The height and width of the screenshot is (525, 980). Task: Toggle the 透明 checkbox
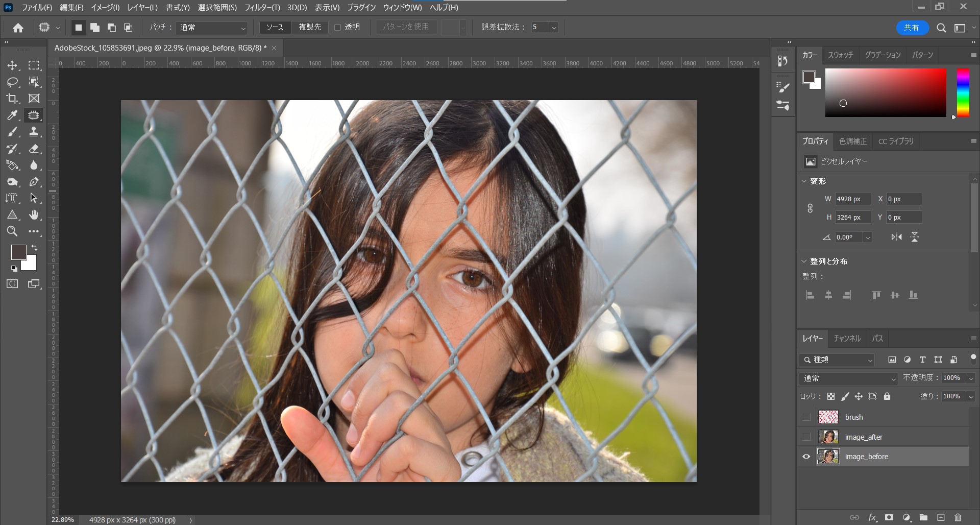[x=337, y=27]
